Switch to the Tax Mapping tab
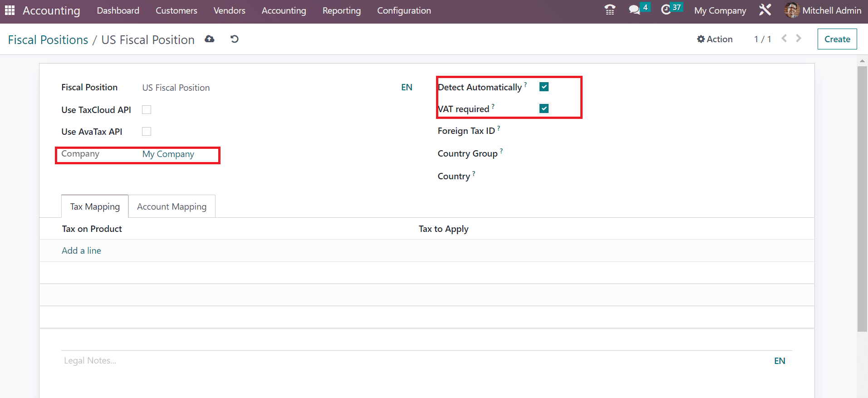The height and width of the screenshot is (398, 868). 95,206
